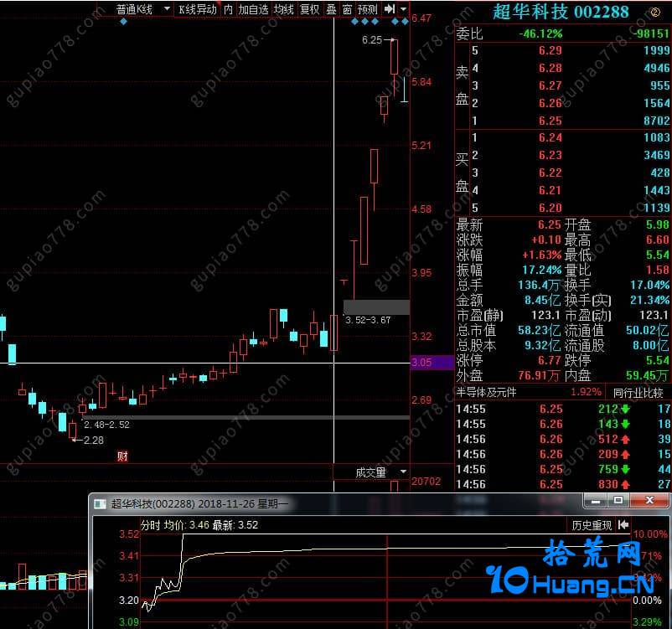672x629 pixels.
Task: Click the 振幅 17.24% value
Action: [x=542, y=270]
